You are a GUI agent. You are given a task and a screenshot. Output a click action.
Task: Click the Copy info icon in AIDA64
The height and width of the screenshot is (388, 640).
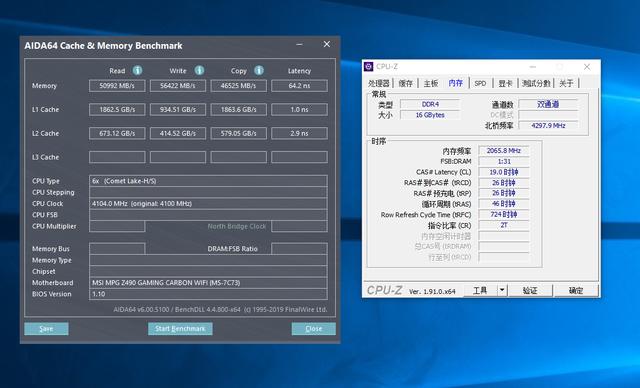[x=259, y=71]
